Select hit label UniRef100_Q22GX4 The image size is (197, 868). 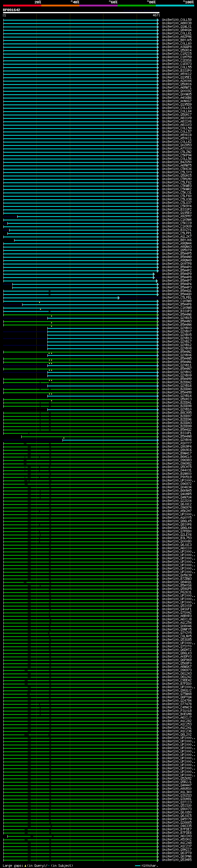177,501
